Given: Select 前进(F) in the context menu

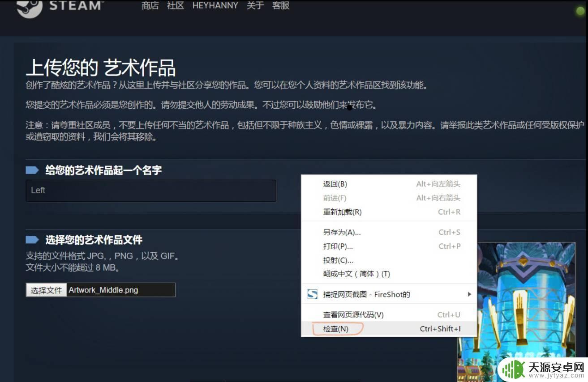Looking at the screenshot, I should [389, 198].
